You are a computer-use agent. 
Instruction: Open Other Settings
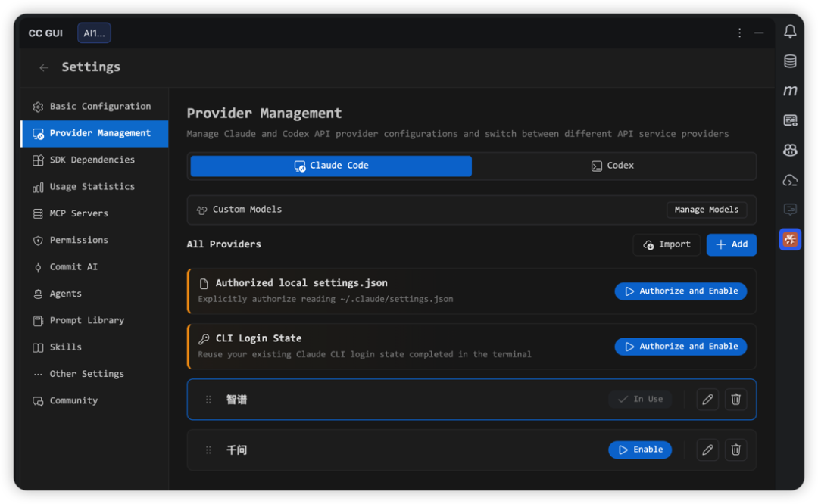[x=95, y=374]
